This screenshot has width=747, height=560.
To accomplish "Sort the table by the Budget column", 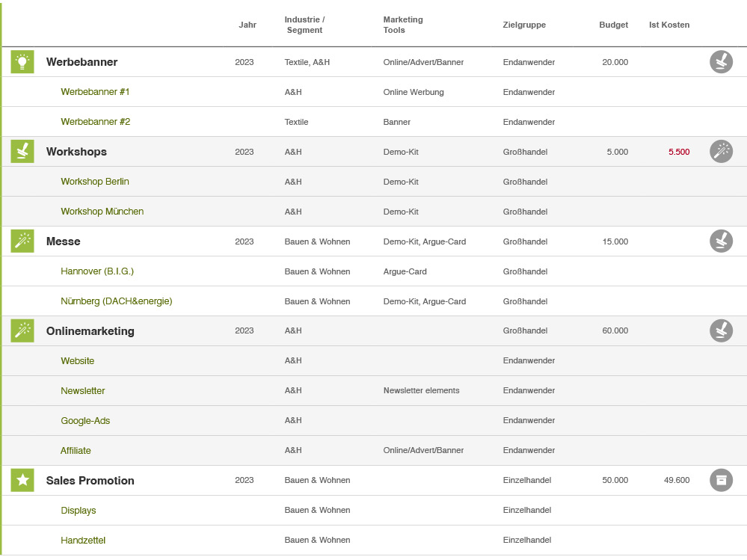I will point(613,25).
